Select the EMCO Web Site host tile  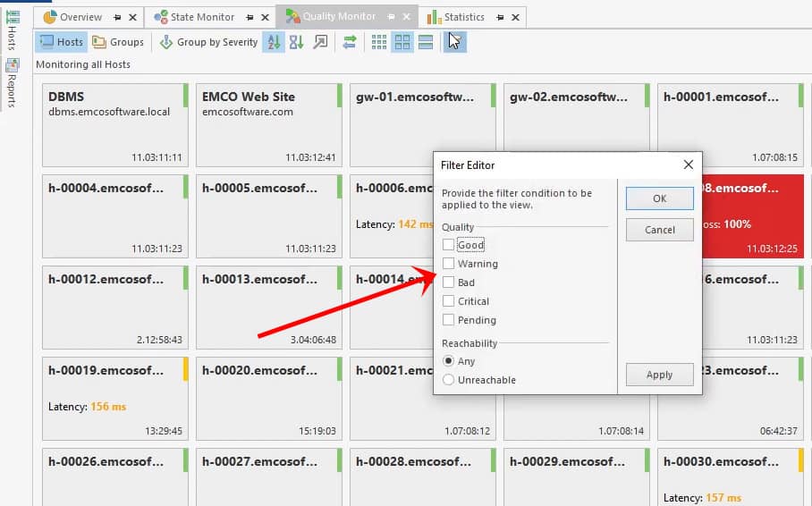[269, 125]
